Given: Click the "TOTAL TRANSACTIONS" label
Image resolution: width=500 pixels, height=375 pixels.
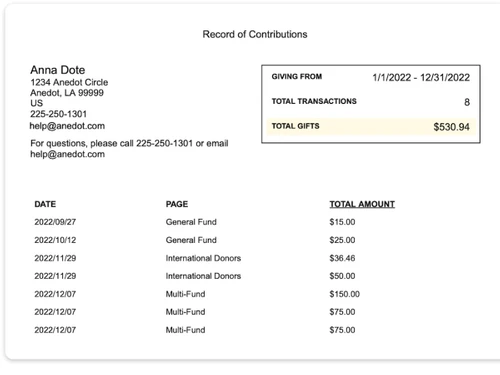Looking at the screenshot, I should click(x=314, y=101).
